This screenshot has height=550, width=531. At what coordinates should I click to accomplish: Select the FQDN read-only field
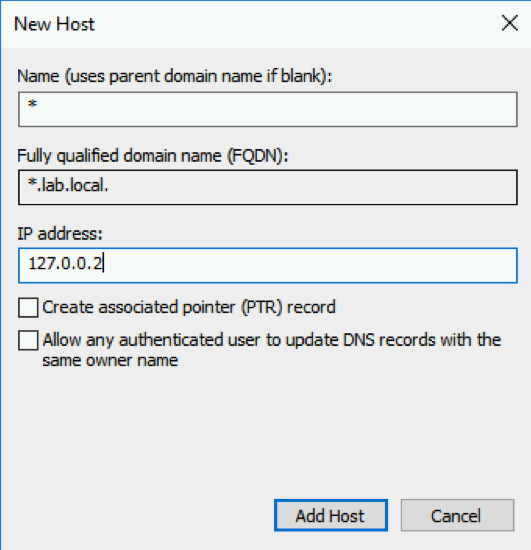[x=268, y=187]
